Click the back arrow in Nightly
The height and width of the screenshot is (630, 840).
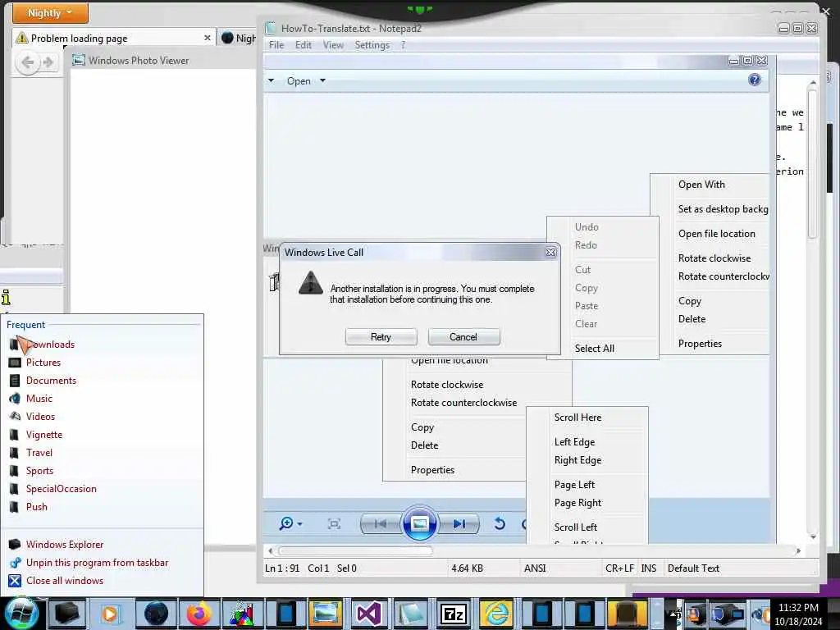[27, 62]
